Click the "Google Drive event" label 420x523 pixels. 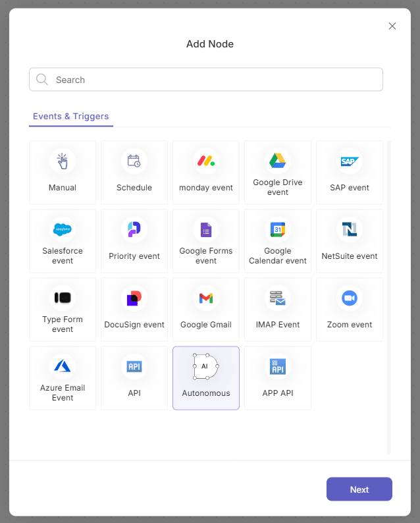pyautogui.click(x=278, y=187)
